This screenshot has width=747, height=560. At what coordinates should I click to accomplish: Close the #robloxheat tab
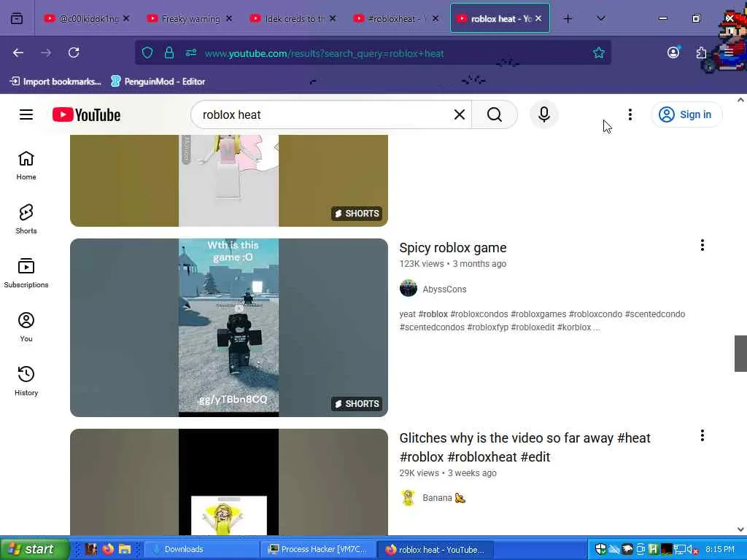(436, 18)
